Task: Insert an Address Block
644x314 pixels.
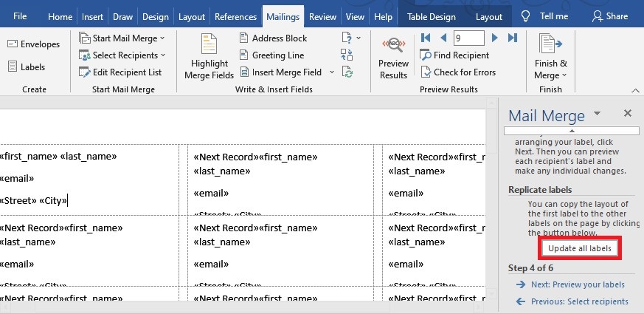Action: [x=273, y=38]
